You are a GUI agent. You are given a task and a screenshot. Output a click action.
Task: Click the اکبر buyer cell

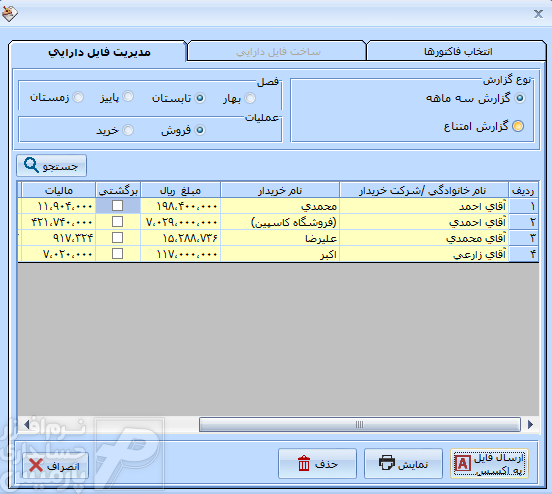pos(280,254)
